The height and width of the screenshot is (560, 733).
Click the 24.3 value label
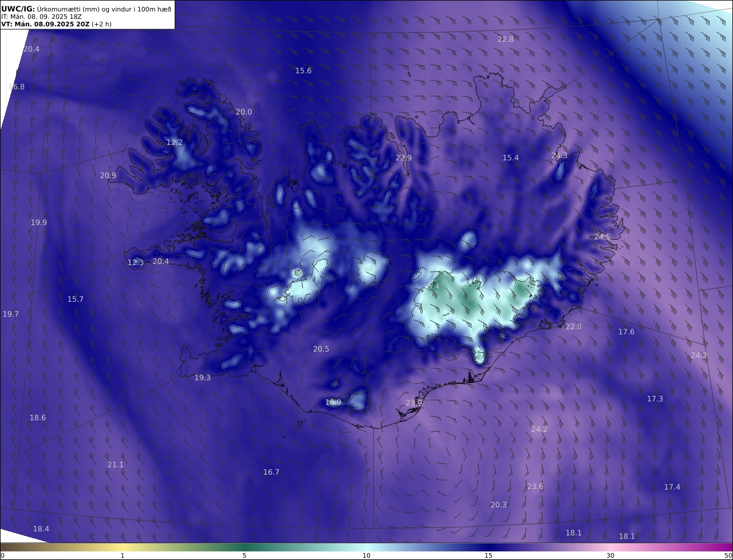[x=559, y=156]
